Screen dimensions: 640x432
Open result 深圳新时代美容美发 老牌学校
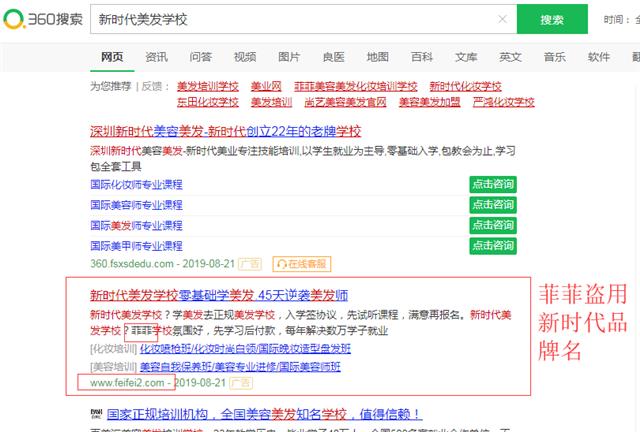pyautogui.click(x=225, y=131)
